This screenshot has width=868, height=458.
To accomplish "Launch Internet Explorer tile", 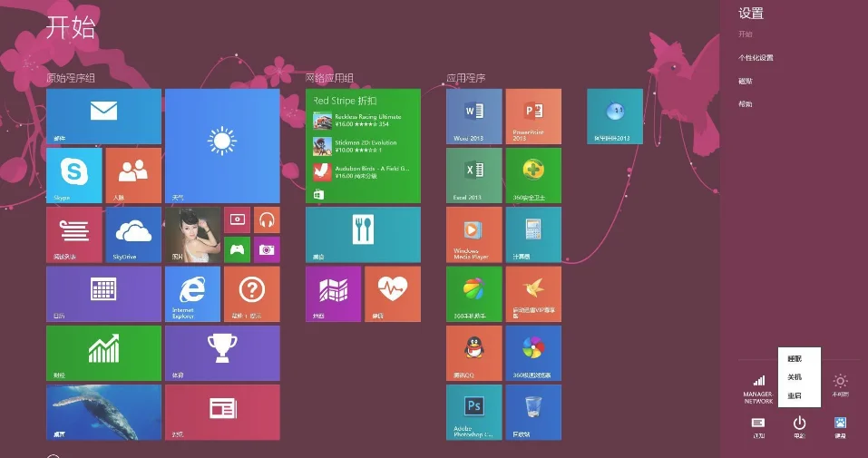I will (x=192, y=294).
